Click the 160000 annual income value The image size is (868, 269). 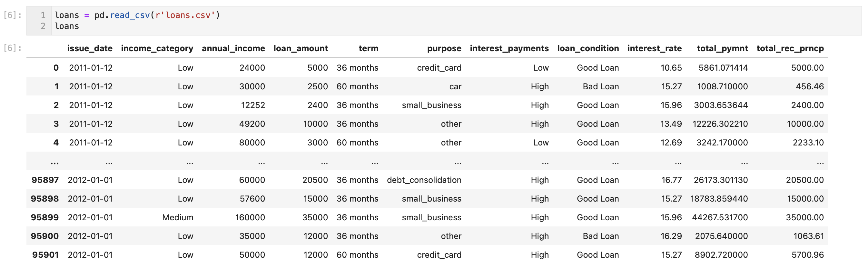[250, 217]
